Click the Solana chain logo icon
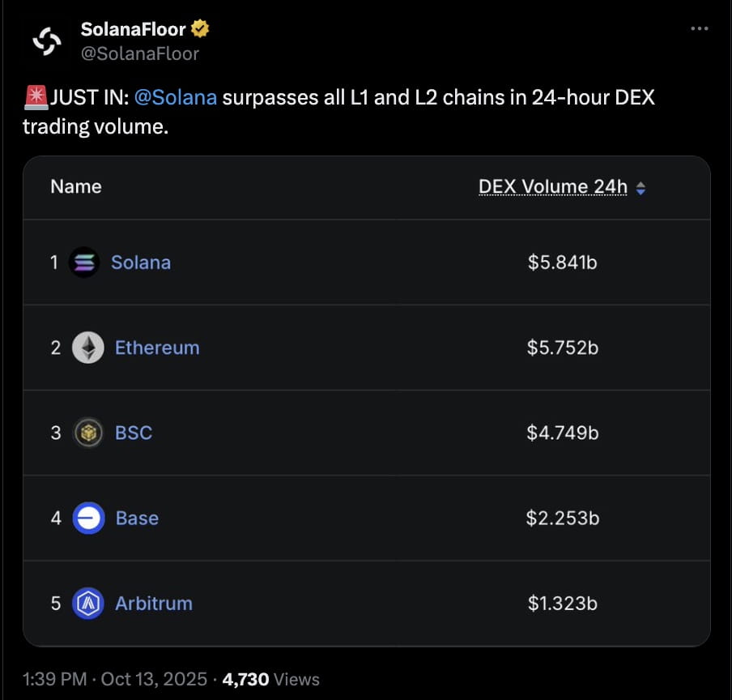732x700 pixels. (x=84, y=262)
